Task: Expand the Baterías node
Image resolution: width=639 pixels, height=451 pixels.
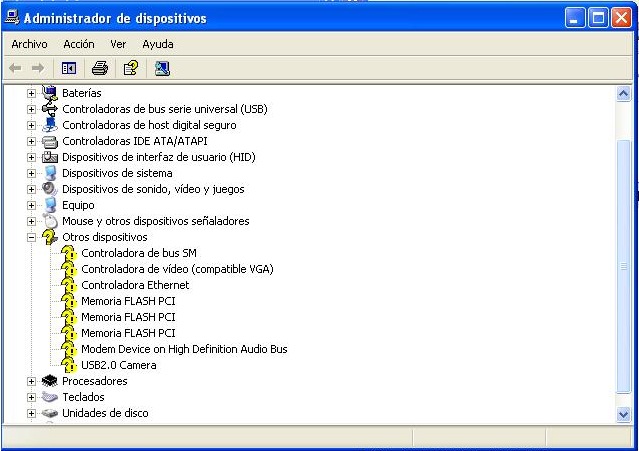Action: 31,93
